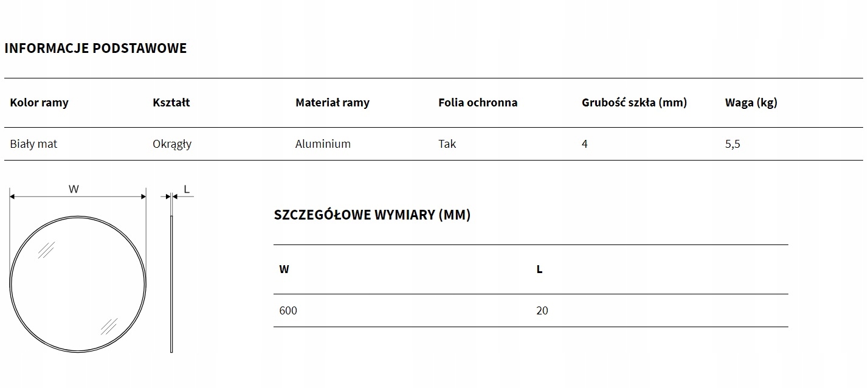Click the SZCZEGÓŁOWE WYMIARY (MM) heading

click(x=372, y=215)
